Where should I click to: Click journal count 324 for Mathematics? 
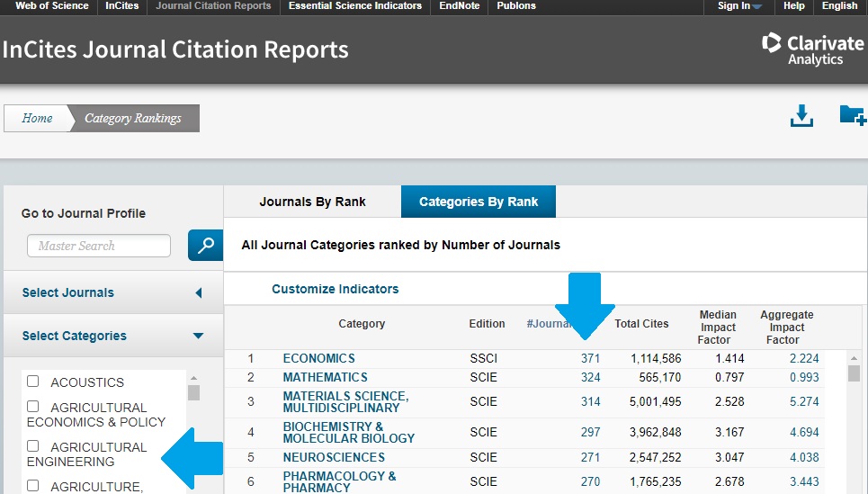pyautogui.click(x=590, y=377)
